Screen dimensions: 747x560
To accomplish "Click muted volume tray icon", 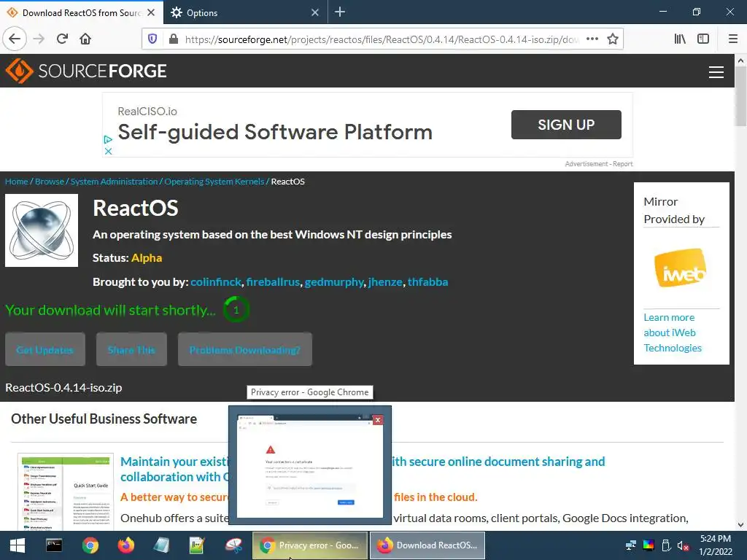I will [683, 545].
